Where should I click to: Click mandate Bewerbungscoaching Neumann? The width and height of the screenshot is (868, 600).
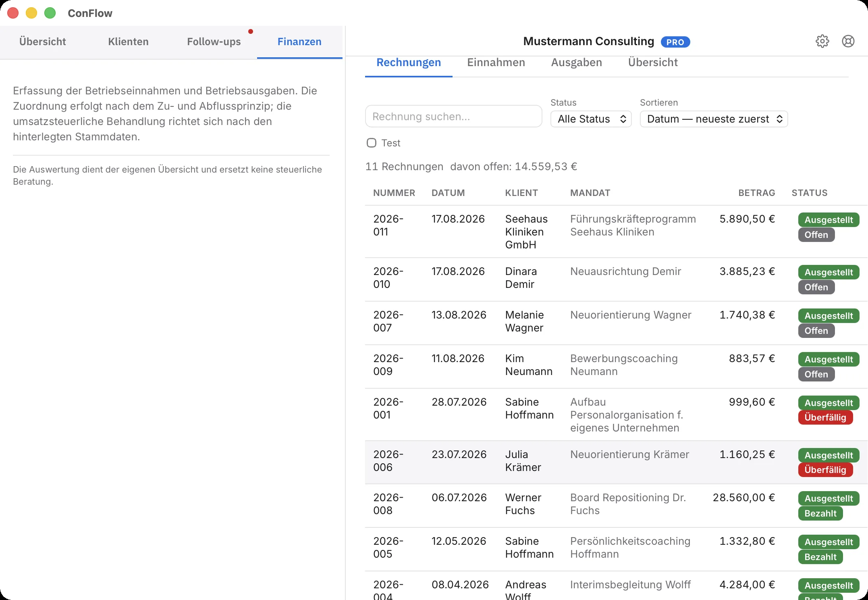(624, 365)
